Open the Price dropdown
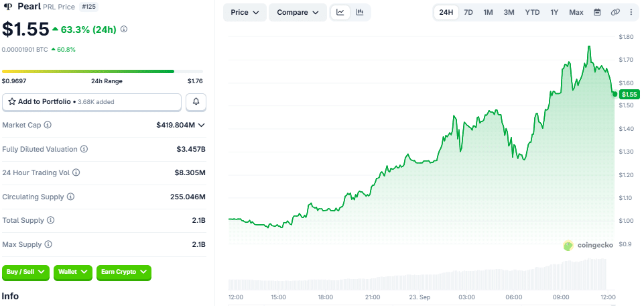Image resolution: width=644 pixels, height=306 pixels. point(245,12)
